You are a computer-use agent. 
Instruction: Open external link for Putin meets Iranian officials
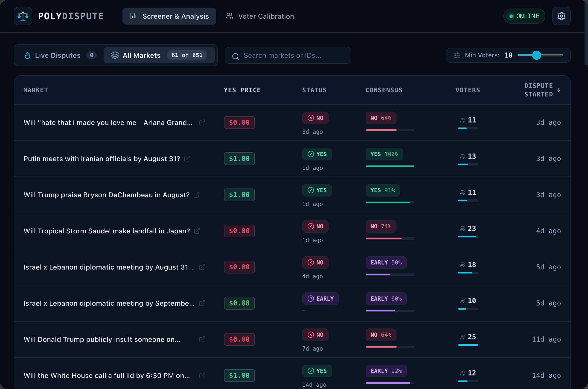187,159
